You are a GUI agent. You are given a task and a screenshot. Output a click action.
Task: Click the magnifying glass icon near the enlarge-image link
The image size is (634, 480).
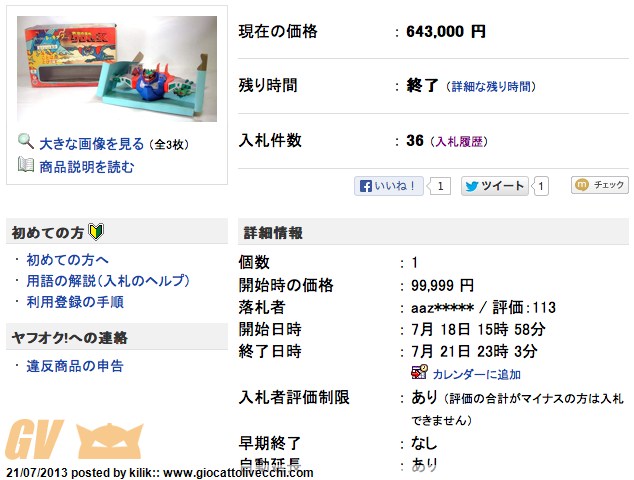click(26, 142)
